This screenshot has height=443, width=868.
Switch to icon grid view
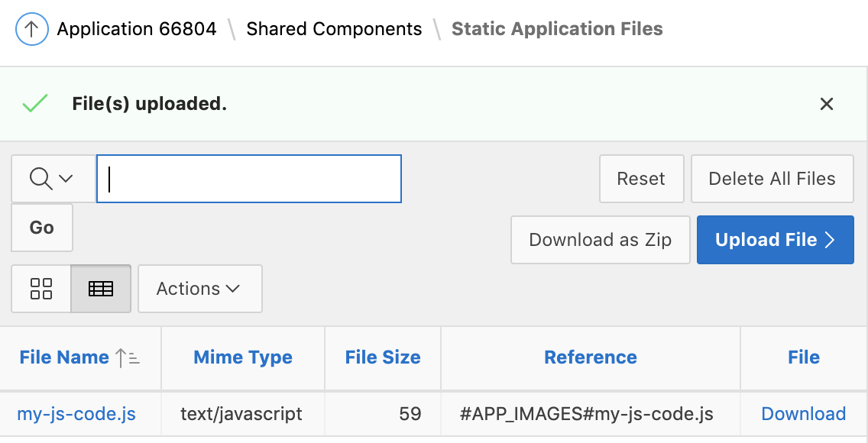pyautogui.click(x=41, y=289)
